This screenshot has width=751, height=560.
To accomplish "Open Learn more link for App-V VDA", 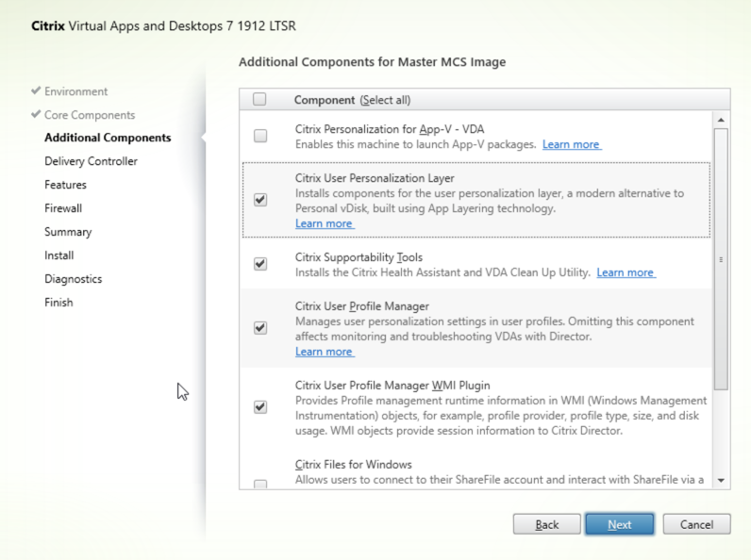I will [572, 144].
